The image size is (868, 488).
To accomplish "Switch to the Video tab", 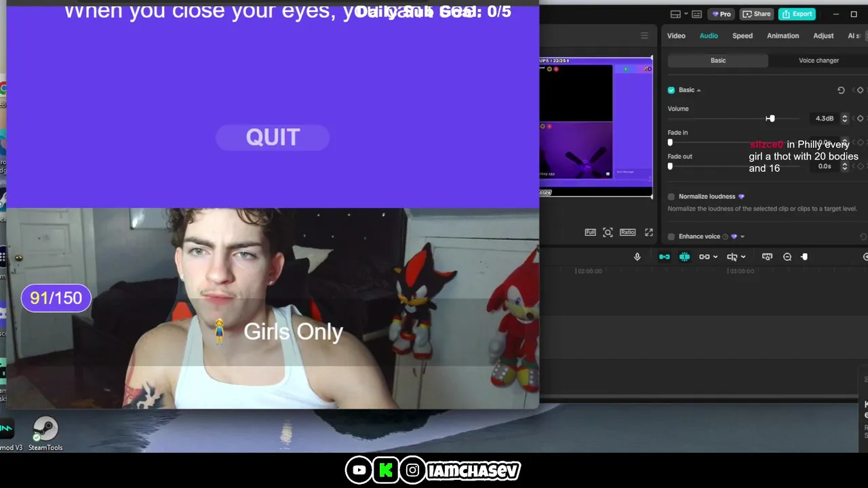I will (x=676, y=36).
